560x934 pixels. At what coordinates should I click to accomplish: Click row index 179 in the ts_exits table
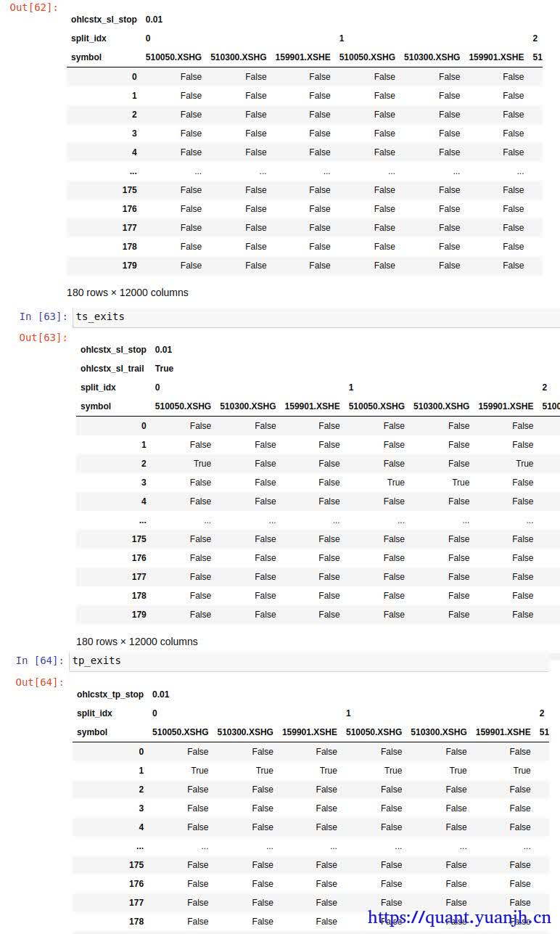point(139,615)
